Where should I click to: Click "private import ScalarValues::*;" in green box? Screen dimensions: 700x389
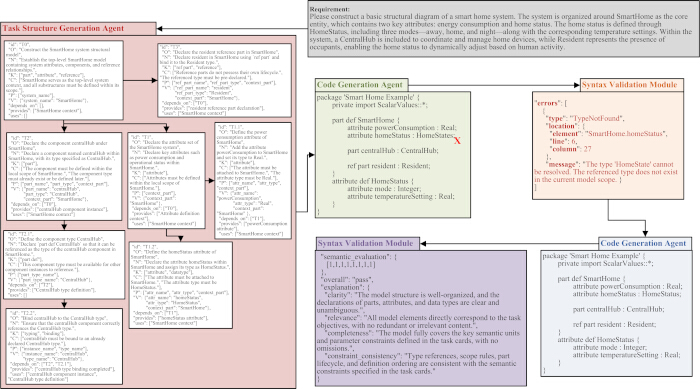(x=379, y=105)
